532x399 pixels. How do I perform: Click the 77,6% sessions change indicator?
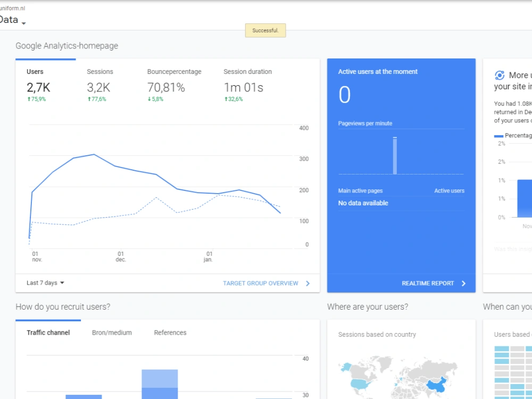coord(97,99)
